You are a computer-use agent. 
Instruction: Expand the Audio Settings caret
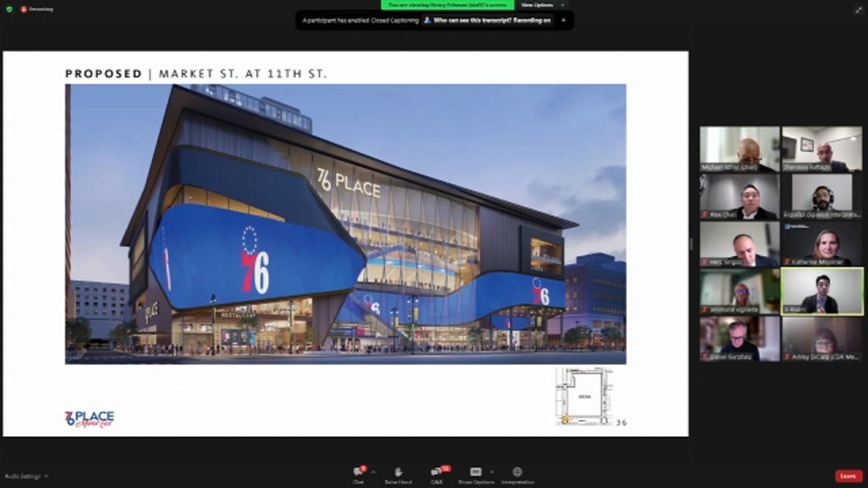47,476
